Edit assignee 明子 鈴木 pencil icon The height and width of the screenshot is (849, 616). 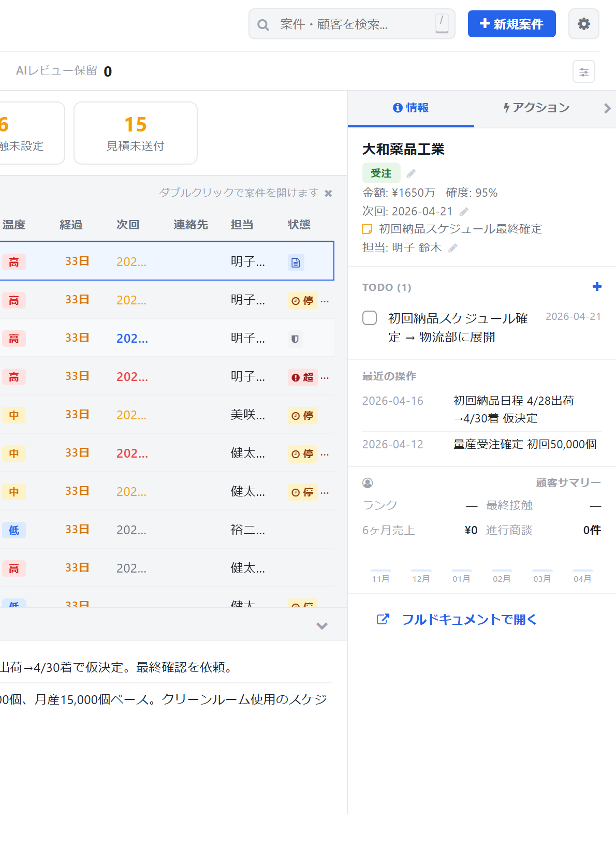coord(453,248)
